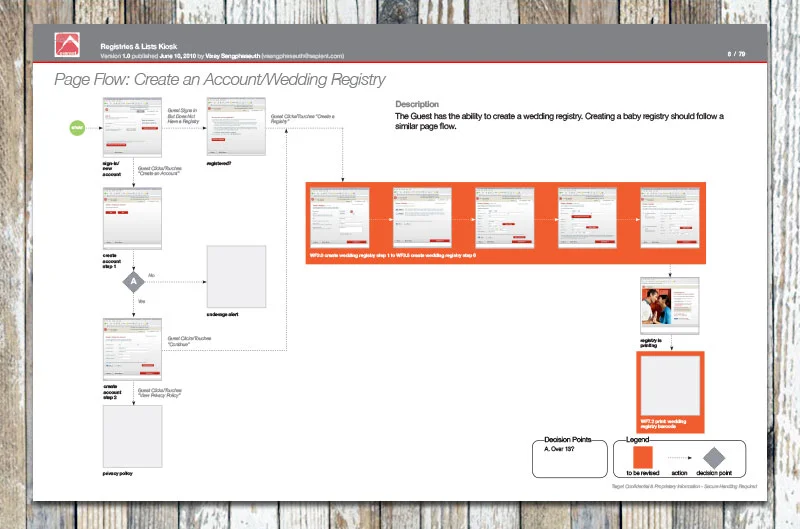Select the privacy policy placeholder box

[x=133, y=436]
